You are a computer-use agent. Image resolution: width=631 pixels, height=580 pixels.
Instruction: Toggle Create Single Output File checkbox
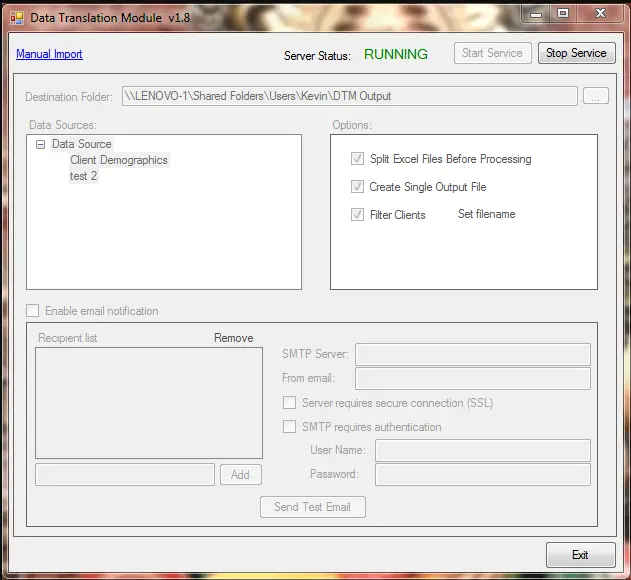(x=357, y=186)
